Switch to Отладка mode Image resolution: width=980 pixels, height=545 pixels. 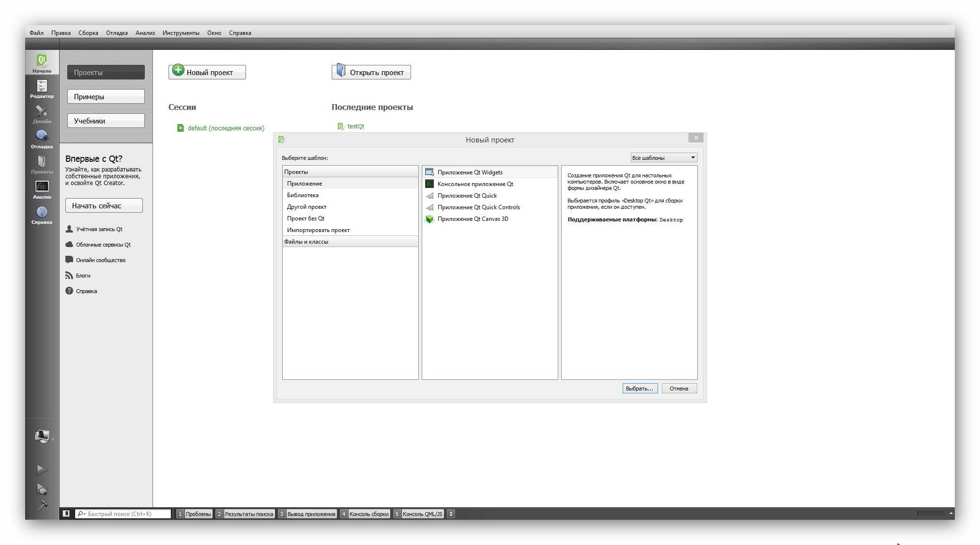click(x=42, y=139)
